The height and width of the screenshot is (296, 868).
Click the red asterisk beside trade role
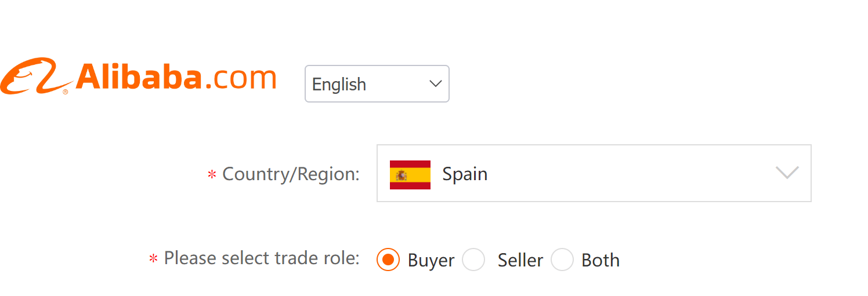(153, 259)
